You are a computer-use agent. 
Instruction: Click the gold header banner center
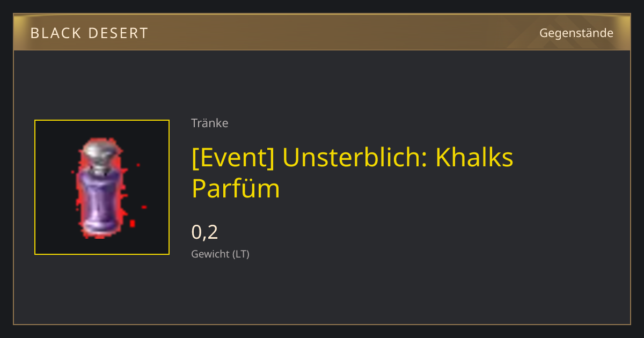(x=322, y=32)
